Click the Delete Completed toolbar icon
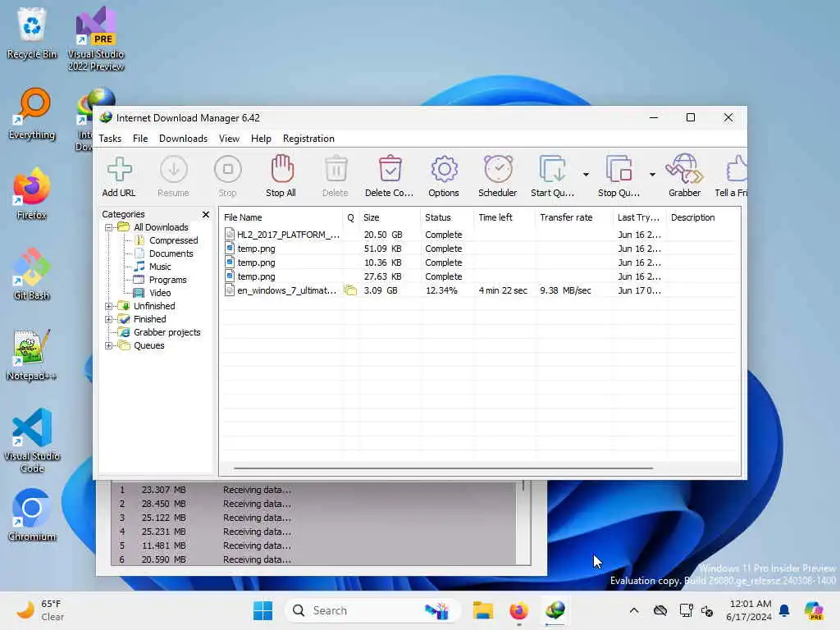This screenshot has width=840, height=630. tap(390, 176)
